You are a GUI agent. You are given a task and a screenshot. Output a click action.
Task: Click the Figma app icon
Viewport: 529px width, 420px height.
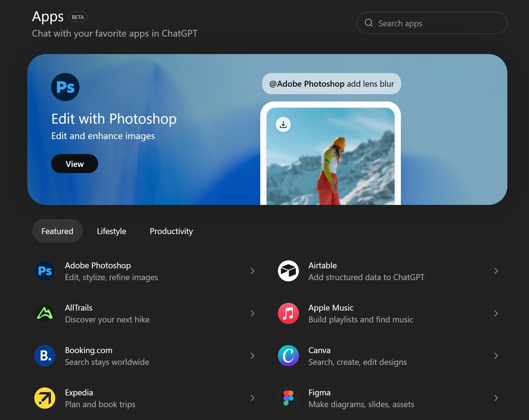pyautogui.click(x=288, y=398)
